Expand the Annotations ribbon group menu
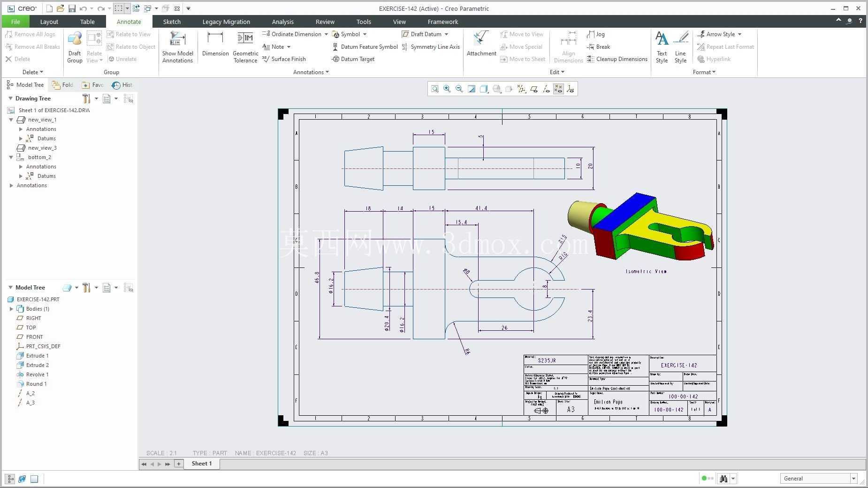 coord(311,72)
